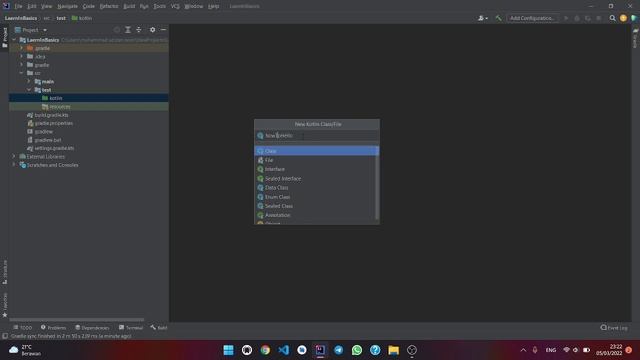The image size is (640, 360).
Task: Expand the orange .gradle folder
Action: pyautogui.click(x=22, y=48)
